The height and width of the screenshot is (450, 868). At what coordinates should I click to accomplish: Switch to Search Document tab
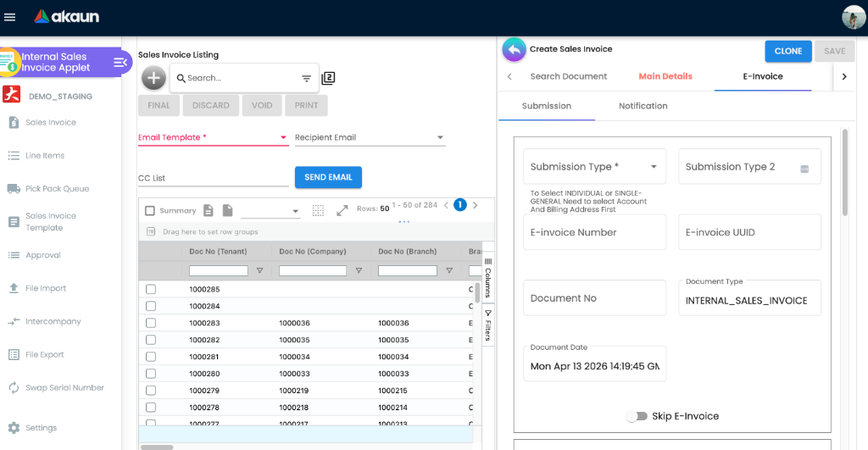click(x=569, y=76)
